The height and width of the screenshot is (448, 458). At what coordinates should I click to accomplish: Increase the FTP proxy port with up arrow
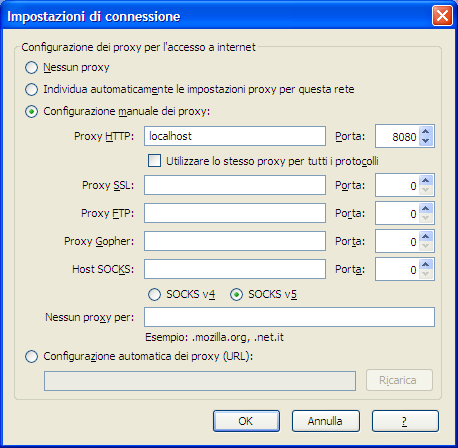tap(426, 209)
